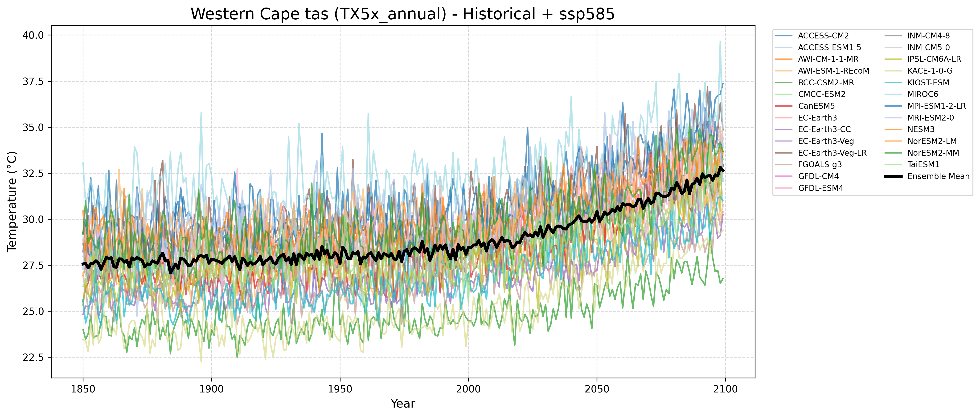Select the NorESM2-MM legend entry
Screen dimensions: 980x417
(933, 153)
